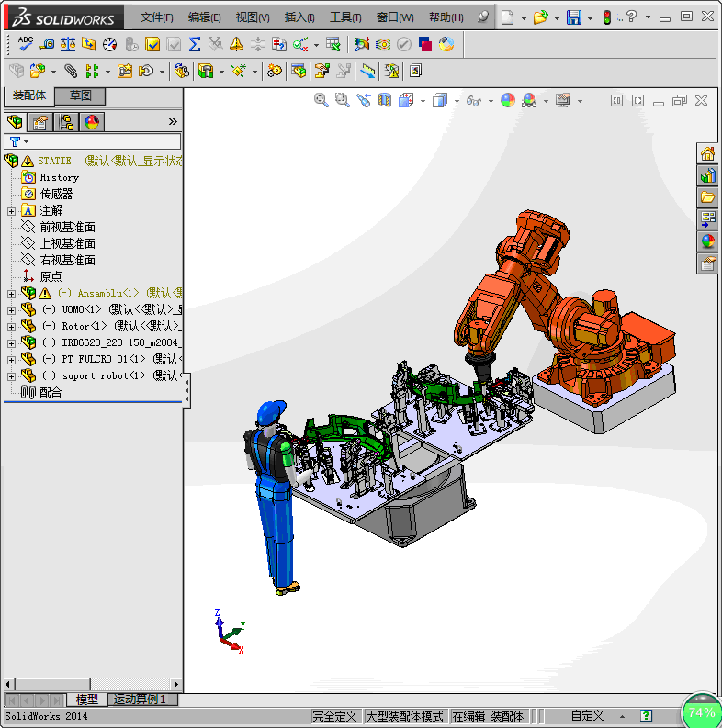Screen dimensions: 722x728
Task: Click Previous View icon
Action: point(364,100)
